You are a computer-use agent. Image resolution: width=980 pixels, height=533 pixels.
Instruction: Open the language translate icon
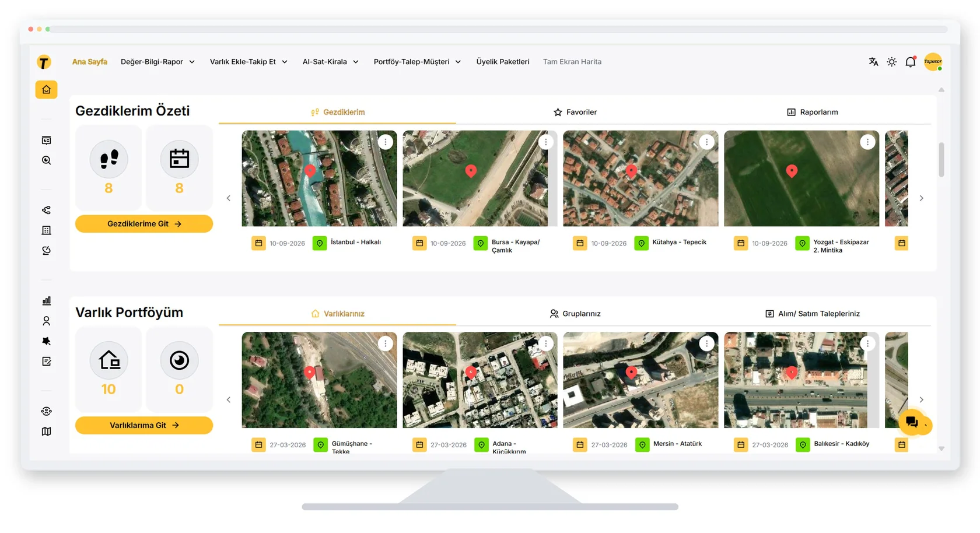[x=873, y=62]
